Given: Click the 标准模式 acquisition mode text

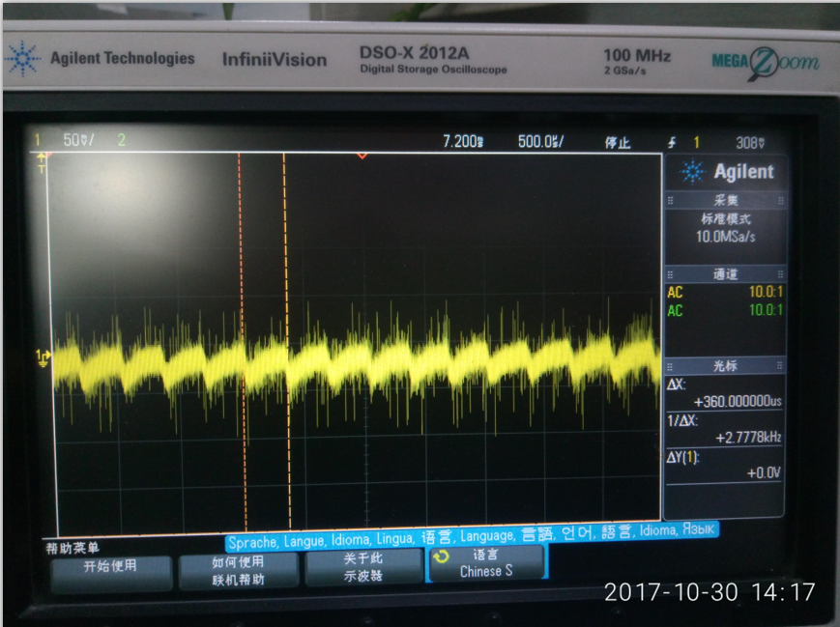Looking at the screenshot, I should (726, 218).
